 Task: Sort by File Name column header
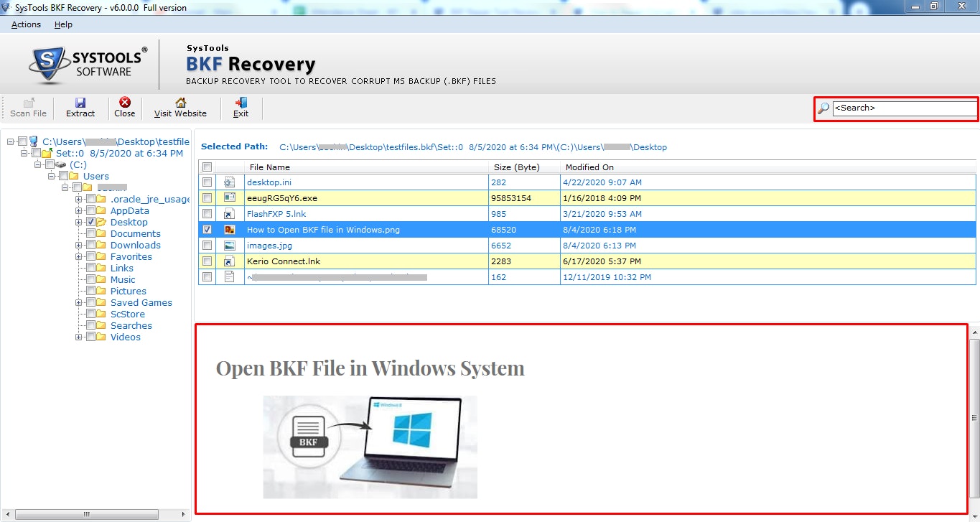(366, 167)
